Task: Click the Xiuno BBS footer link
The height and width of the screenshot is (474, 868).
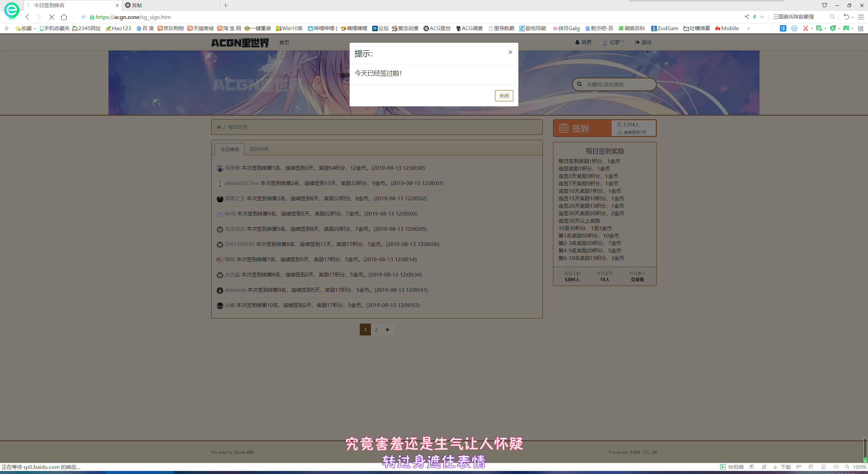Action: [244, 452]
